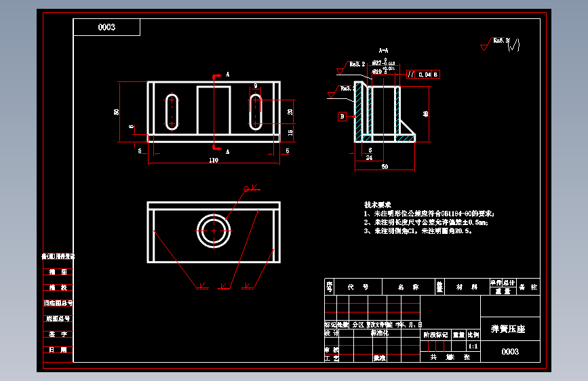The width and height of the screenshot is (588, 381).
Task: Select the "9" slot width dimension
Action: point(256,85)
